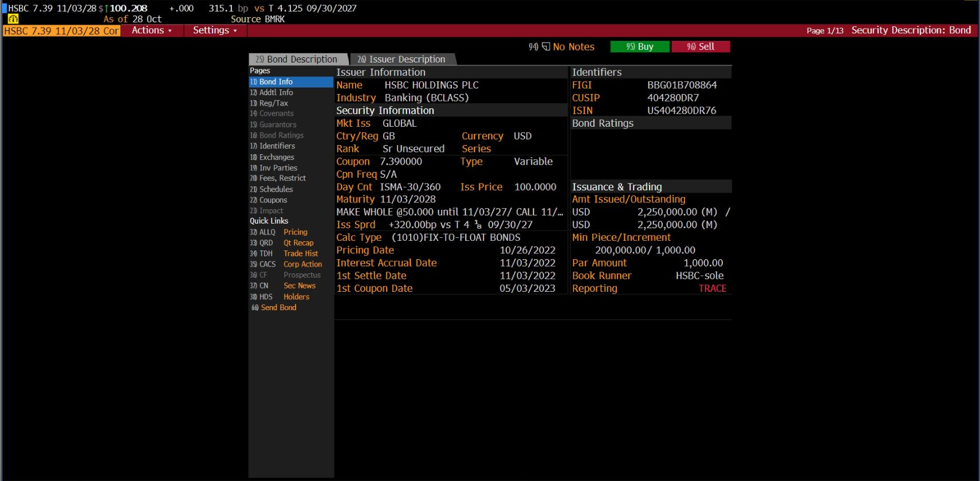Switch to the Bond Description tab
Image resolution: width=980 pixels, height=481 pixels.
[297, 59]
